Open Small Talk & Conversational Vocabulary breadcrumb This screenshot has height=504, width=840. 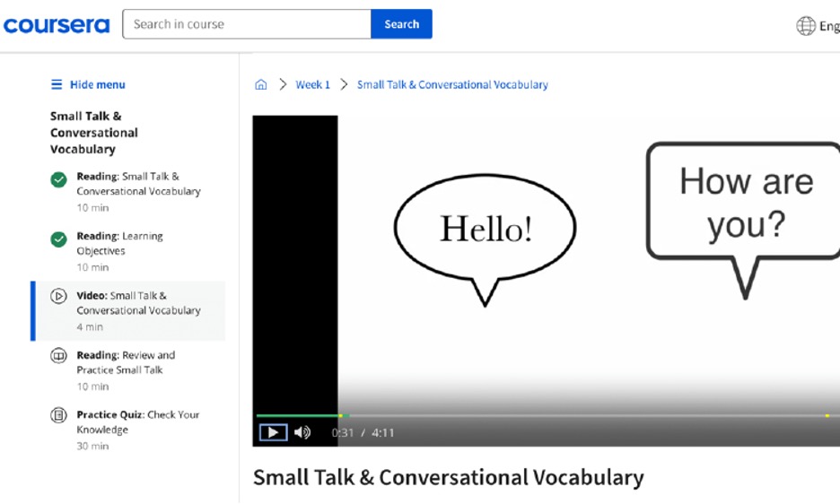(x=452, y=84)
